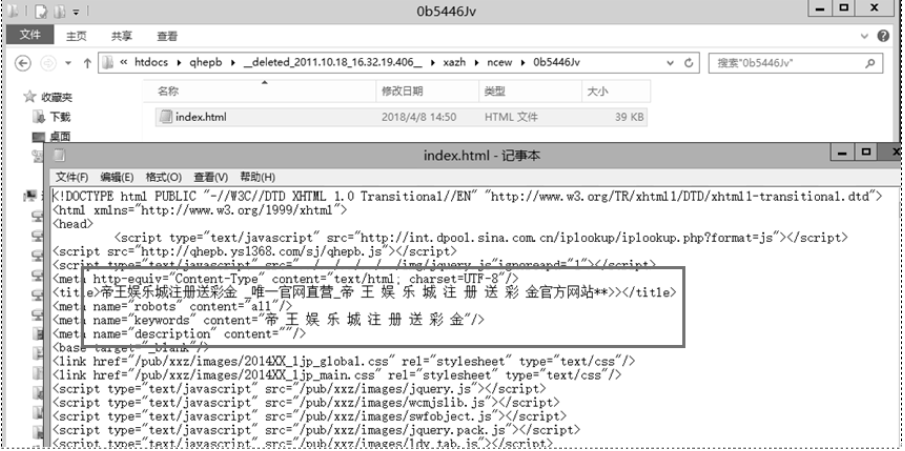Click the 2014XX_ljp_global.css link line
The image size is (905, 451).
pos(343,361)
